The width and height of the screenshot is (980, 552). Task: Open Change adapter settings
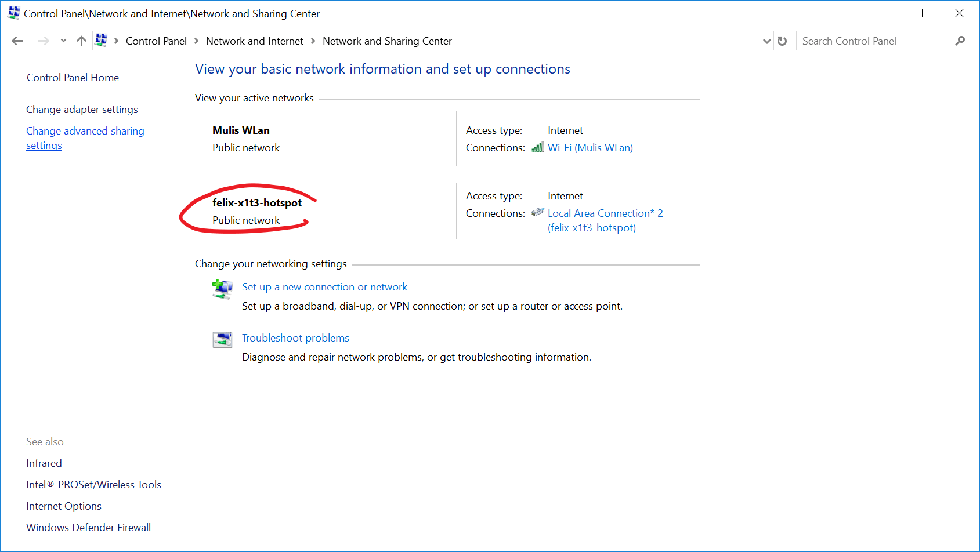coord(82,109)
